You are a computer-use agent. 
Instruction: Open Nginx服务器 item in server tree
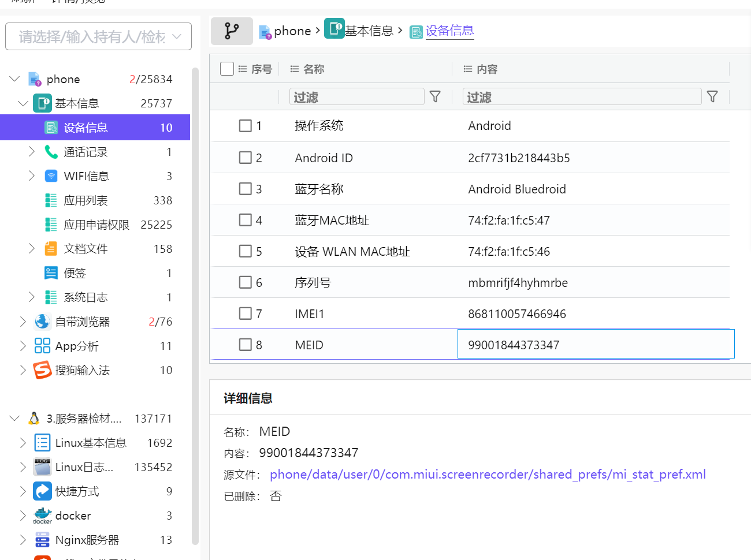point(87,540)
